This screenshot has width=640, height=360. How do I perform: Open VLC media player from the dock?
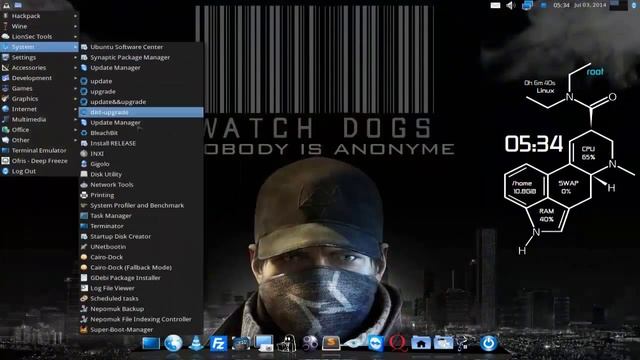coord(196,343)
